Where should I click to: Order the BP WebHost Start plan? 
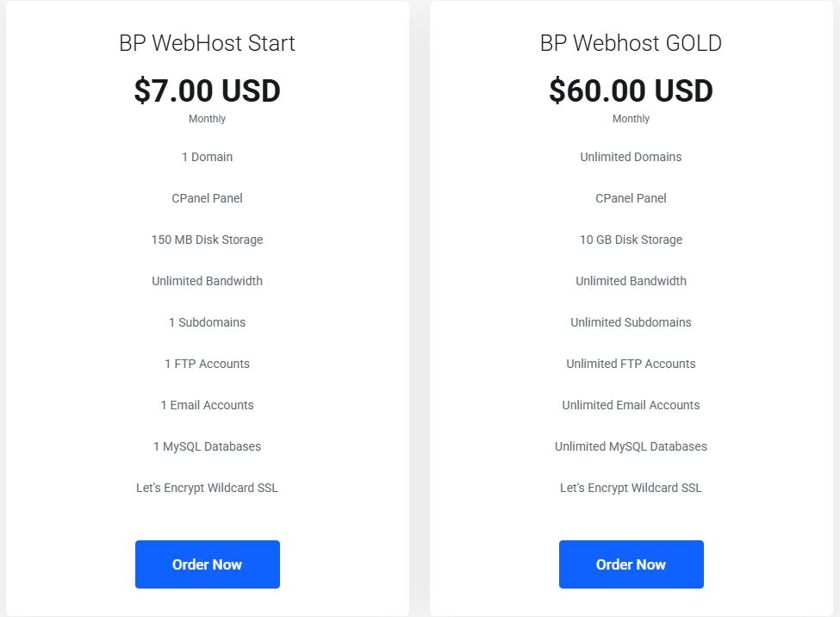click(208, 564)
